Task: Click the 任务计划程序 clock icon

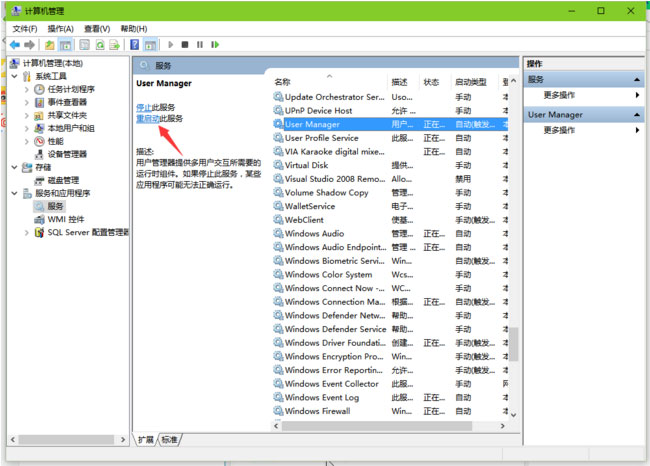Action: 39,89
